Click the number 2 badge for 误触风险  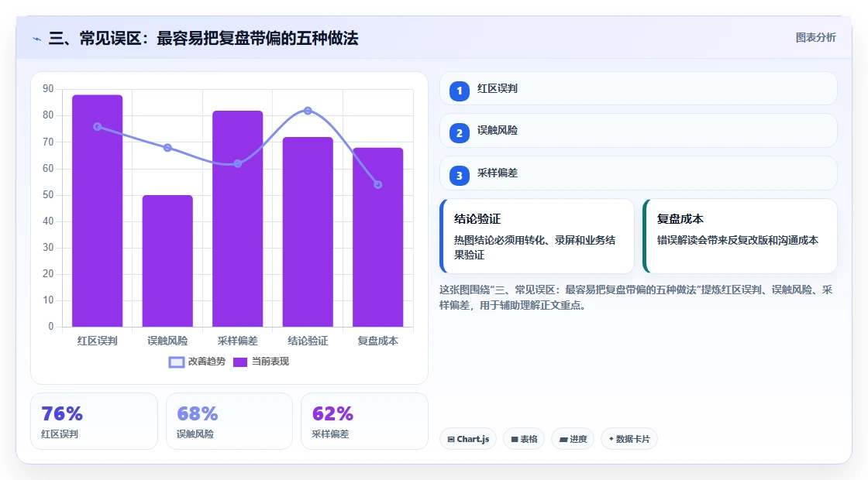coord(459,132)
